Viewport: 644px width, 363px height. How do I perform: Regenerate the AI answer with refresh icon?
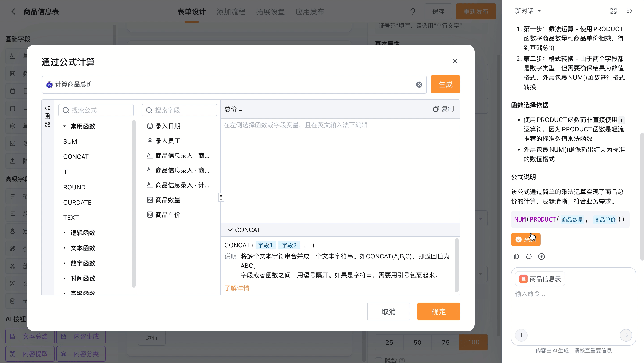[x=529, y=256]
